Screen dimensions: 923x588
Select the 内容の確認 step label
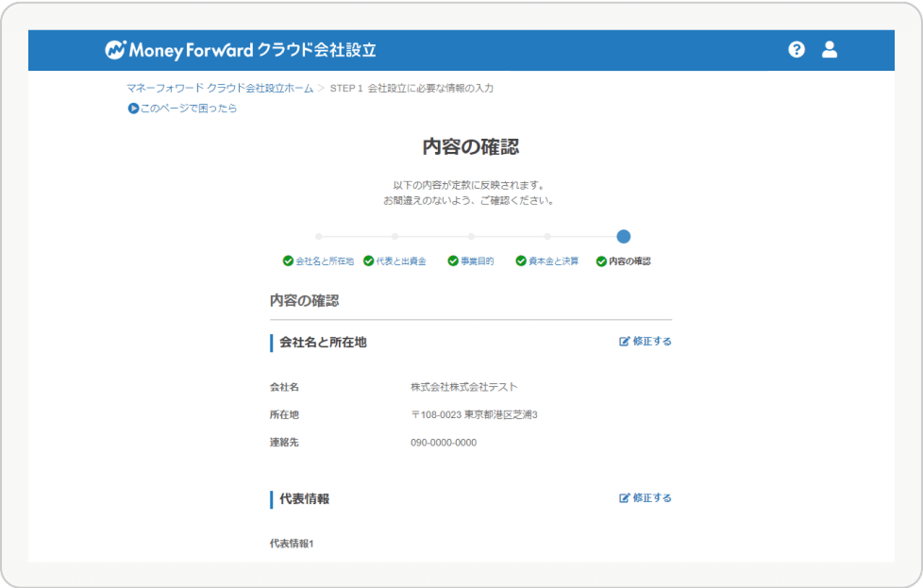coord(629,261)
